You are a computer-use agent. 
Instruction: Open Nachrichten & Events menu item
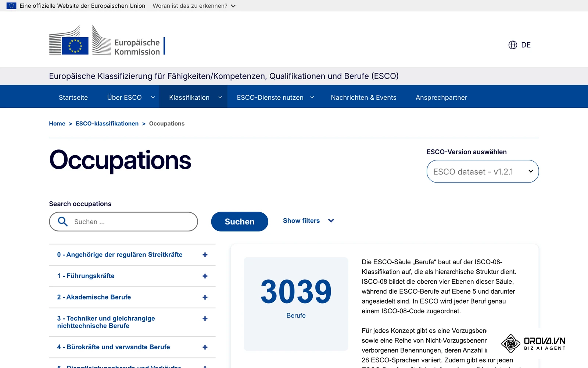[x=363, y=98]
